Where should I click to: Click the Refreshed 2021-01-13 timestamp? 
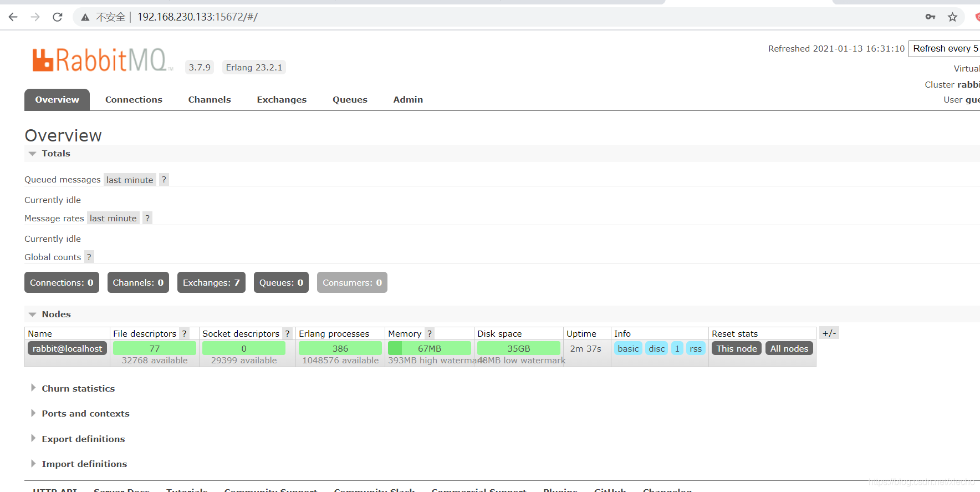click(x=836, y=48)
